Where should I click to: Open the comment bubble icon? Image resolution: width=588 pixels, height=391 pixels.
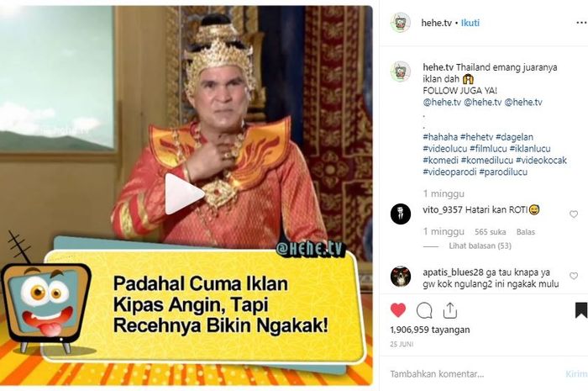click(424, 311)
